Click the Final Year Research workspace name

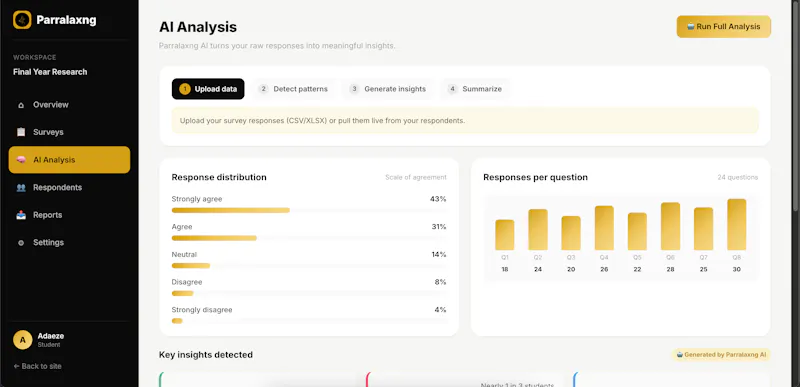[50, 72]
